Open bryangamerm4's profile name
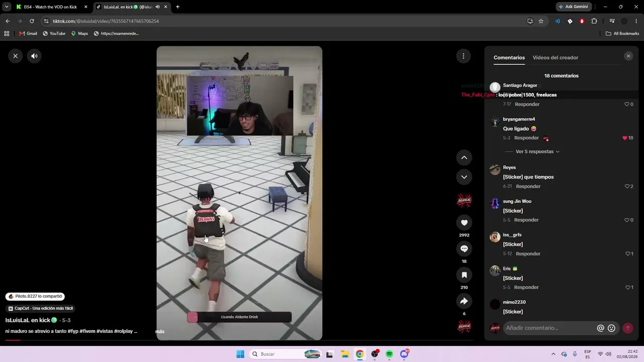644x362 pixels. (x=519, y=119)
